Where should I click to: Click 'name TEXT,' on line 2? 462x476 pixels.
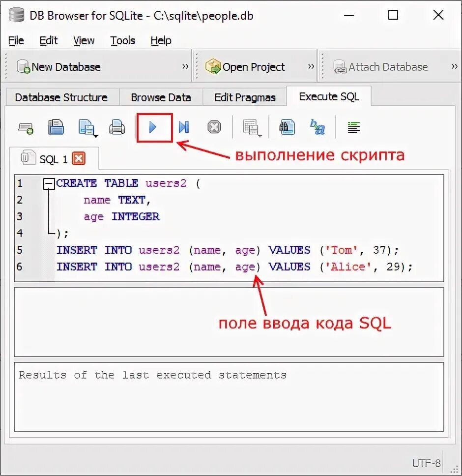click(117, 200)
